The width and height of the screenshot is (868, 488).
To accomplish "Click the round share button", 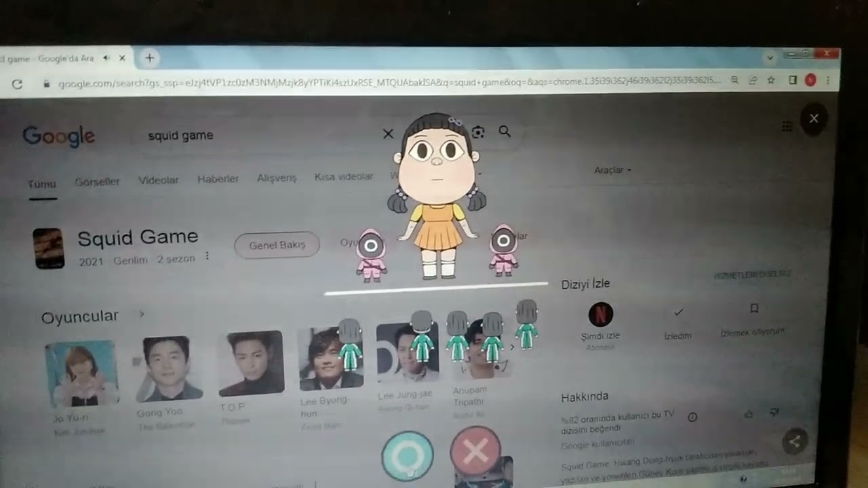I will pos(795,442).
